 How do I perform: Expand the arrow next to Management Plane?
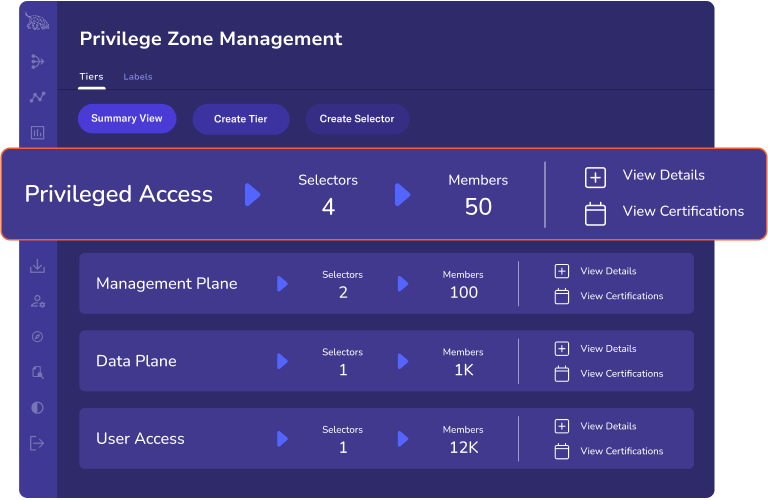pyautogui.click(x=282, y=284)
